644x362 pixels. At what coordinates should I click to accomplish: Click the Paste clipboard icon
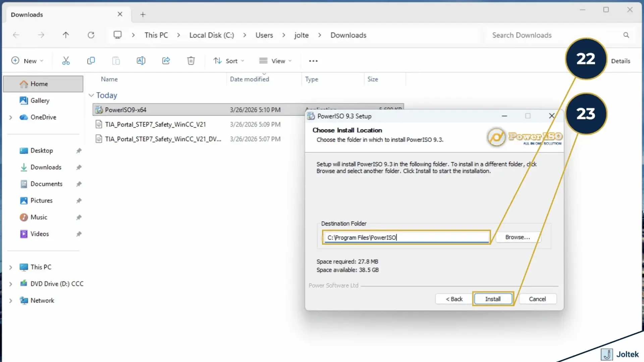(x=116, y=61)
